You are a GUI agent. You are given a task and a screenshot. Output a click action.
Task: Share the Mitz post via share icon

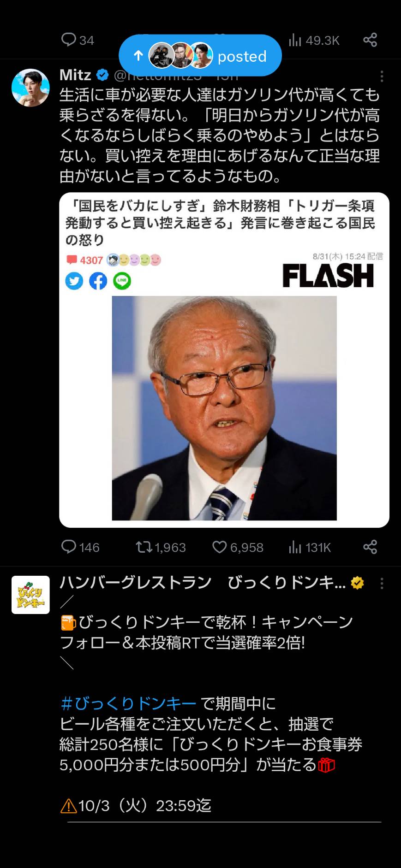click(370, 547)
